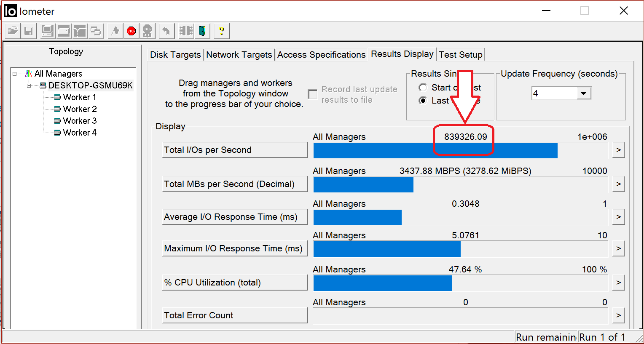Screen dimensions: 644x344
Task: Open Help with the question mark icon
Action: (x=221, y=31)
